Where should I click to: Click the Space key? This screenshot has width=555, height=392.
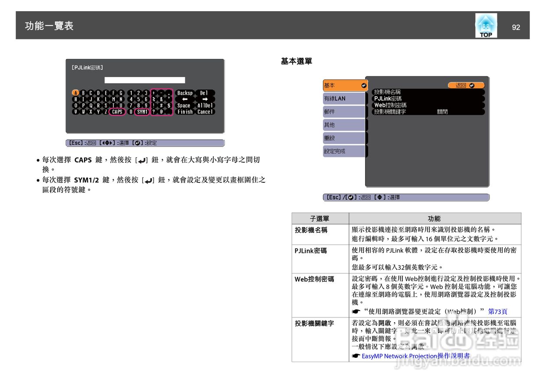pos(185,105)
